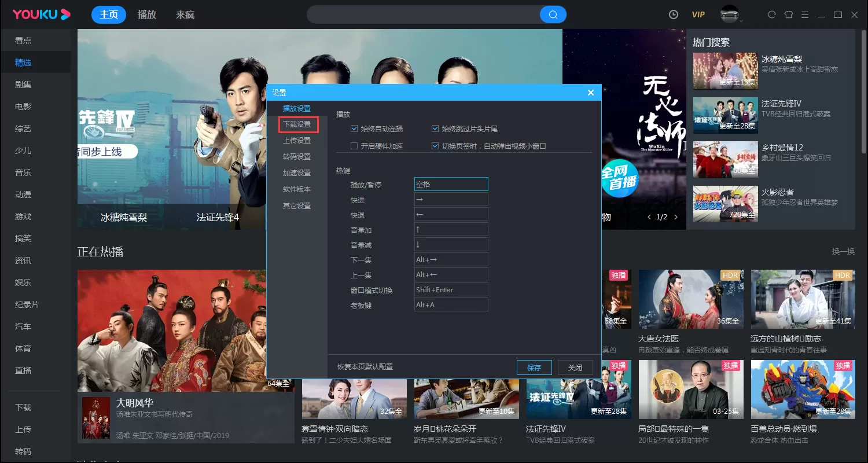Click the search magnifier button

553,14
